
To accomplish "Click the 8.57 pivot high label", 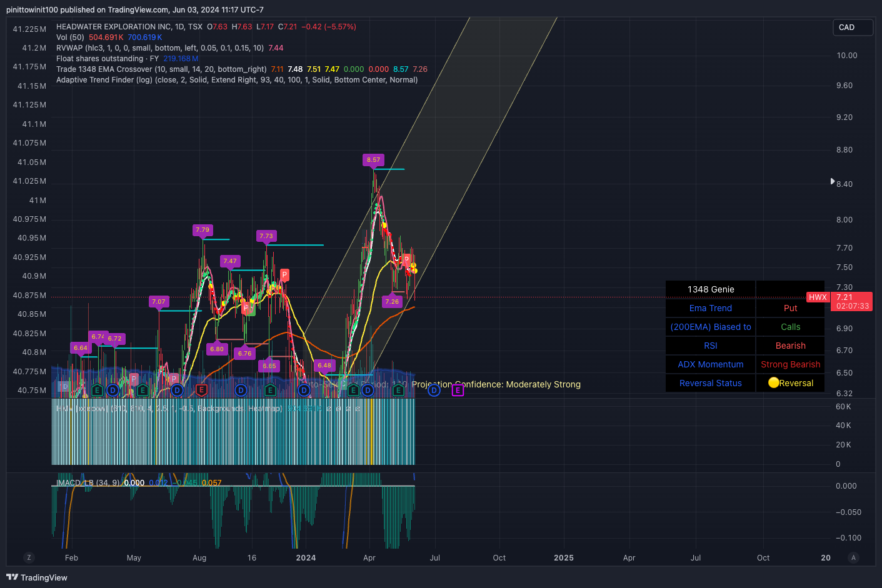I will coord(373,160).
